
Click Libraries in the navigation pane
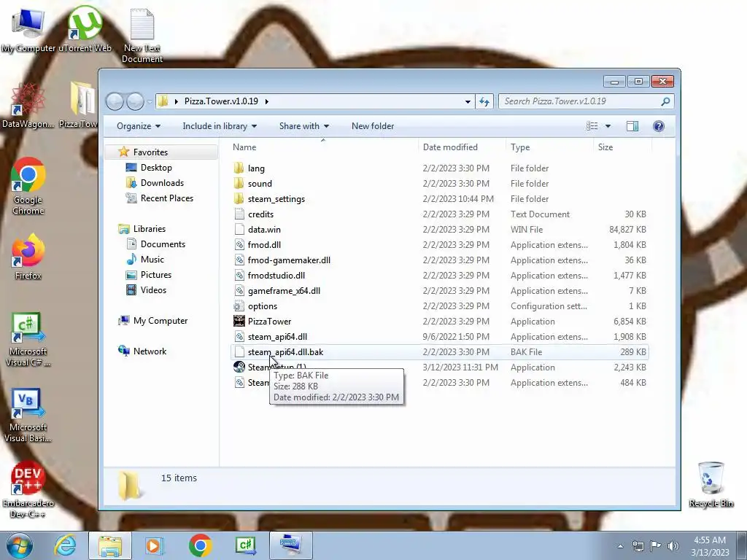point(149,228)
